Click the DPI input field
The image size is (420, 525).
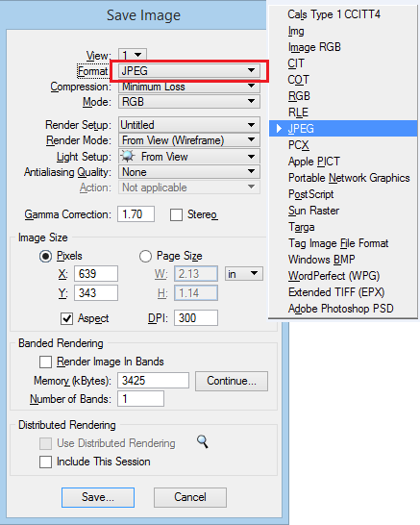[196, 317]
